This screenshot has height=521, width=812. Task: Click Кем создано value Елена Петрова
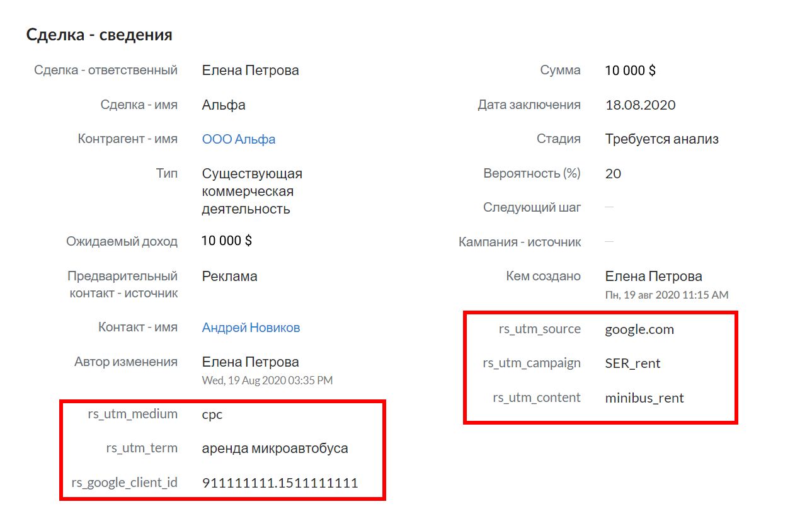[653, 277]
